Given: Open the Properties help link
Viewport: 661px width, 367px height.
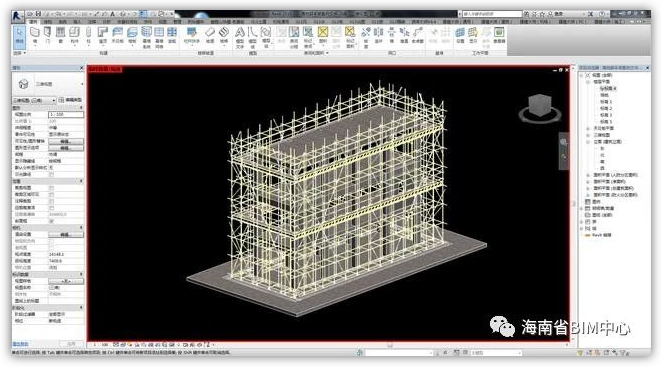Looking at the screenshot, I should (x=20, y=344).
